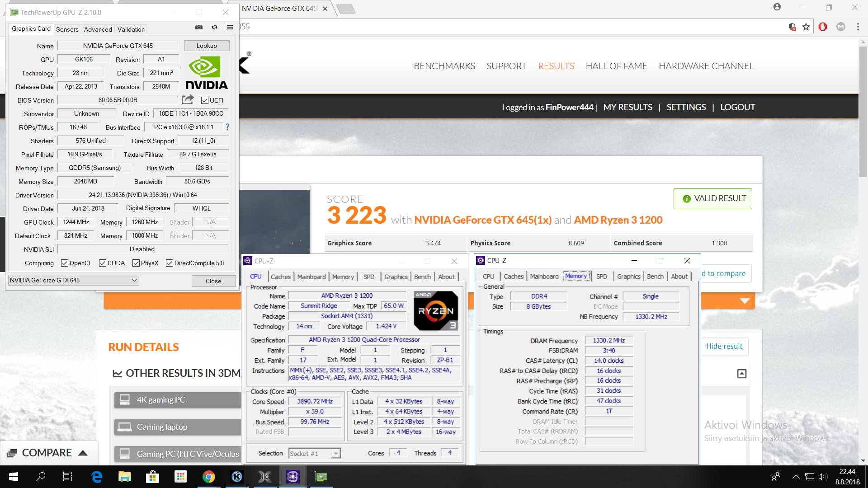This screenshot has width=868, height=488.
Task: Click the Lookup button in GPU-Z
Action: tap(207, 46)
